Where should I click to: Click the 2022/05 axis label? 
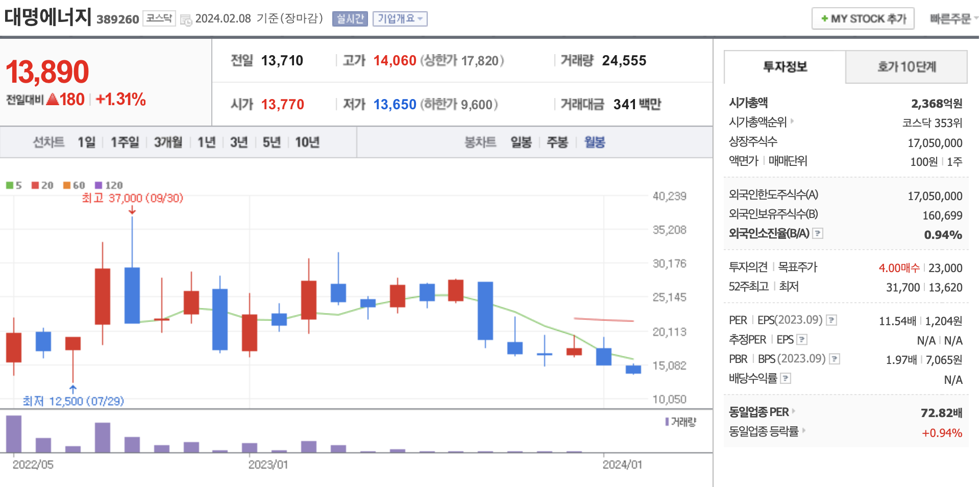[33, 465]
